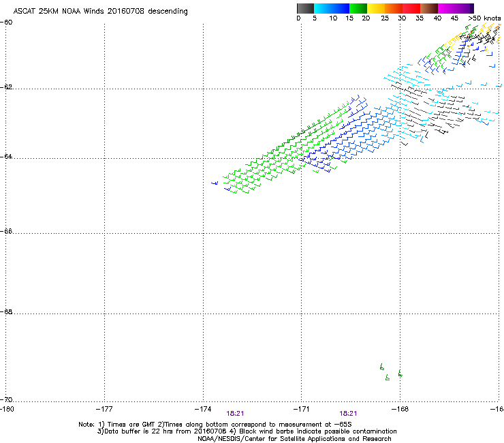
Task: Click the dark purple >50 knots color segment
Action: [x=471, y=8]
